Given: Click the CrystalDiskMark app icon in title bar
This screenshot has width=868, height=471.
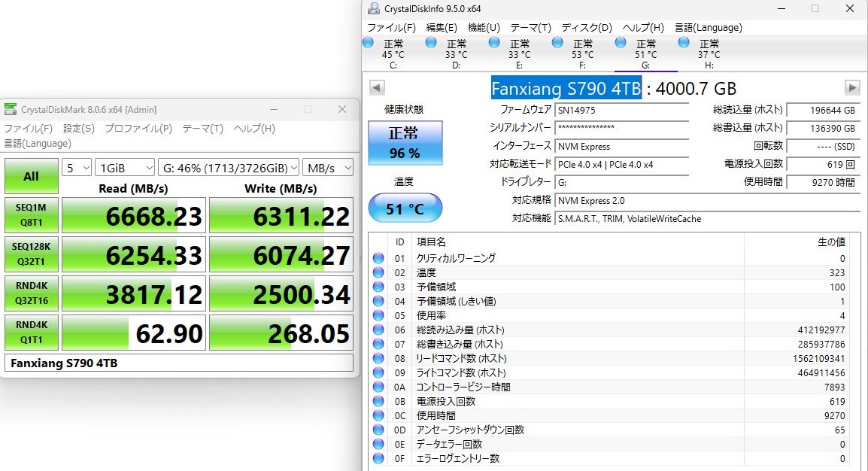Looking at the screenshot, I should (10, 109).
